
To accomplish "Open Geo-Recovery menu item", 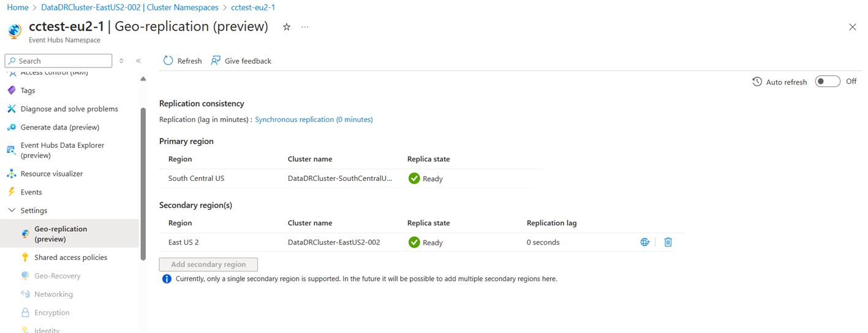I will (x=58, y=276).
